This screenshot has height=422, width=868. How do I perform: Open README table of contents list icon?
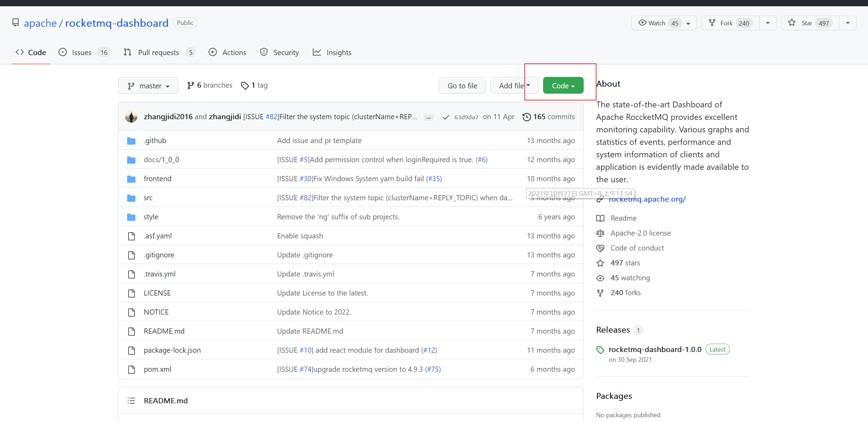click(131, 401)
